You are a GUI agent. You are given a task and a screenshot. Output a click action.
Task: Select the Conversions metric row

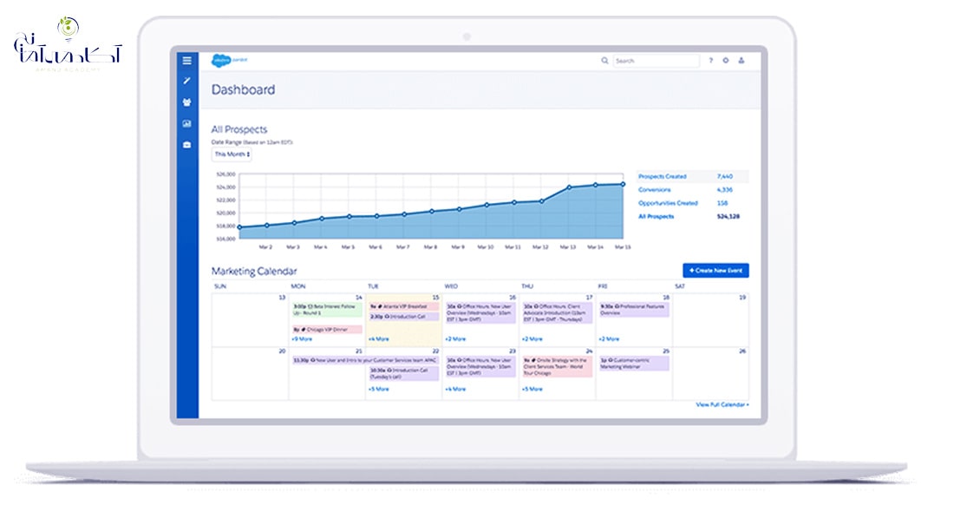click(x=692, y=189)
